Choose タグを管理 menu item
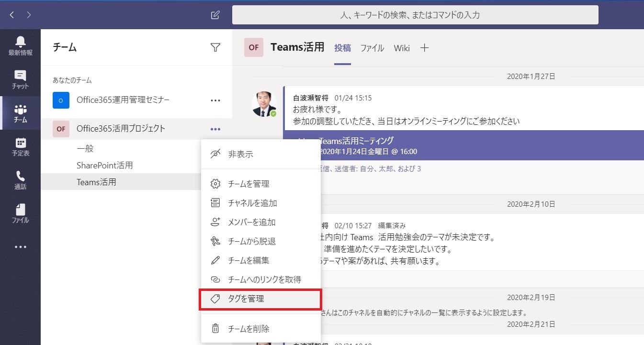644x345 pixels. click(x=261, y=299)
